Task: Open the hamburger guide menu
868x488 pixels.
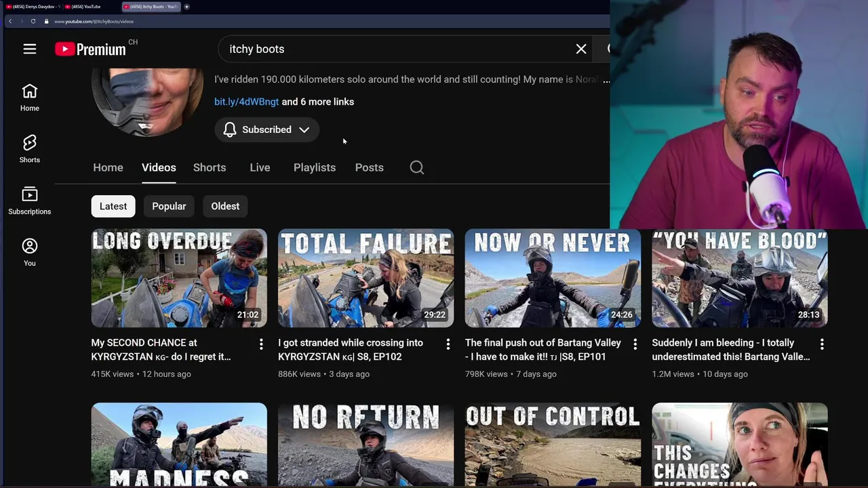Action: 30,49
